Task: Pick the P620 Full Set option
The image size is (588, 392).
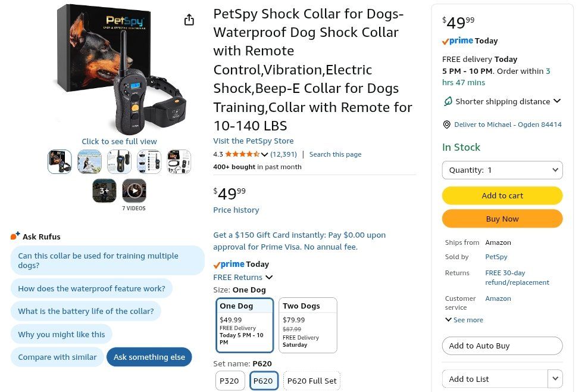Action: [x=312, y=381]
